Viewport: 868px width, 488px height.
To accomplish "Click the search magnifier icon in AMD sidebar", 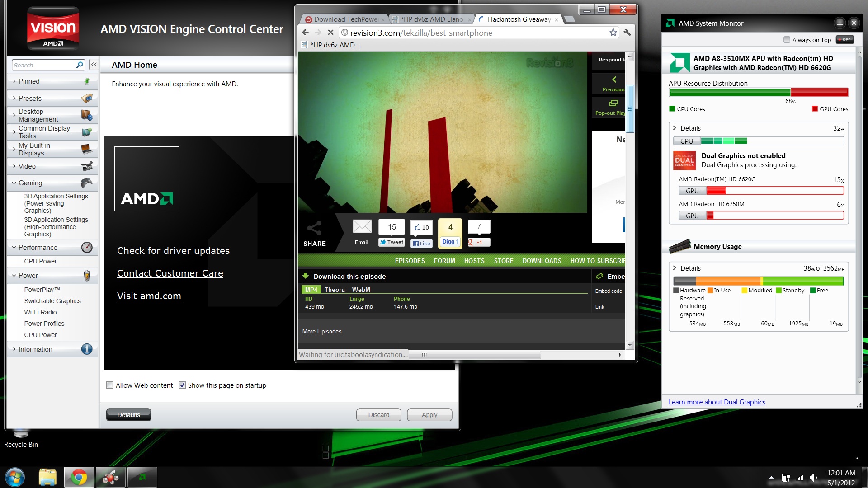I will pos(80,65).
